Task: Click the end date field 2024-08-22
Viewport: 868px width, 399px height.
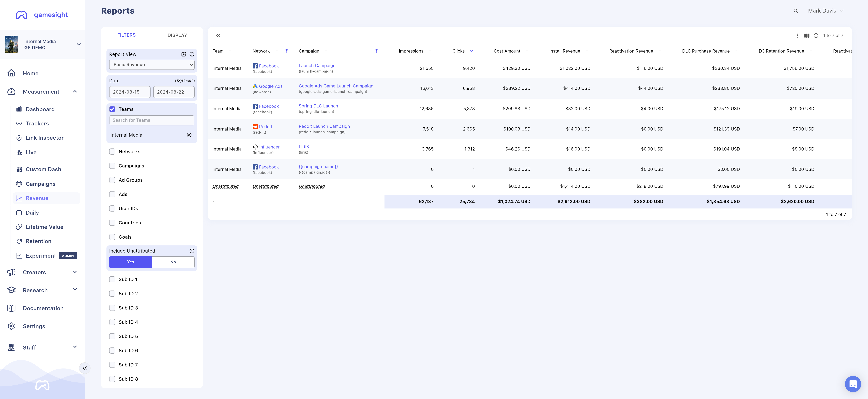Action: (x=174, y=92)
